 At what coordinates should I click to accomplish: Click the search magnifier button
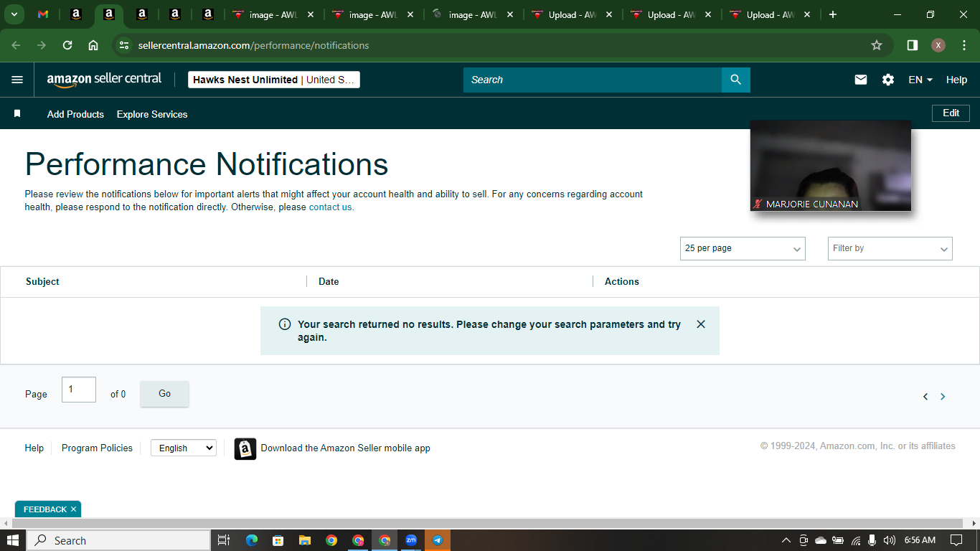(735, 80)
